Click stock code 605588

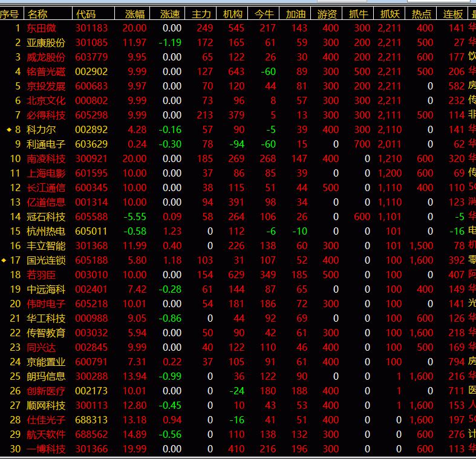click(91, 216)
